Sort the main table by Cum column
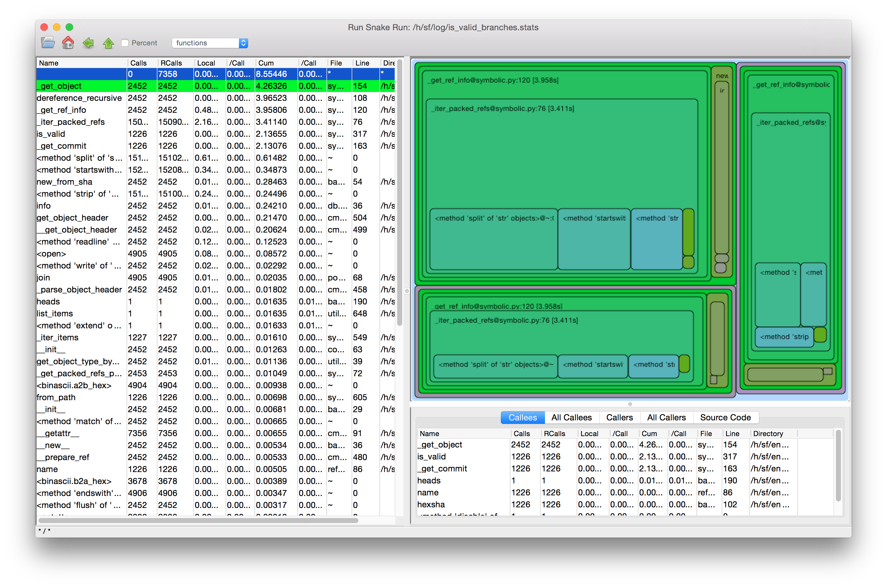 coord(266,63)
